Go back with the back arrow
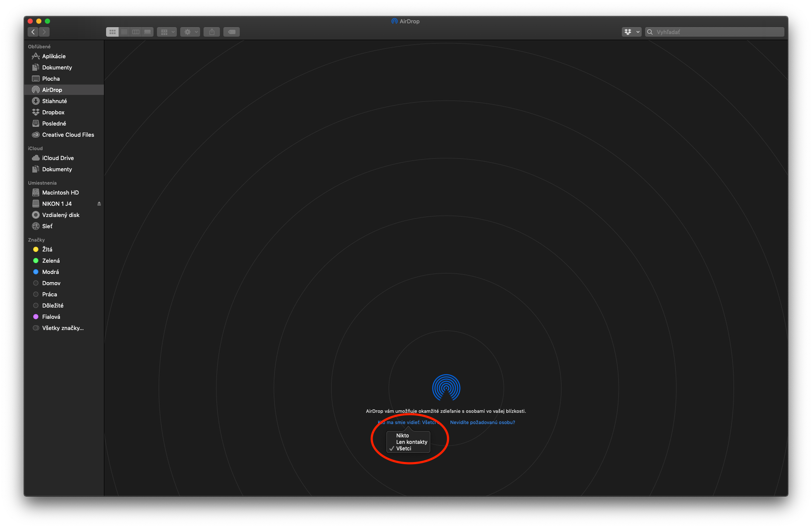 pos(33,32)
